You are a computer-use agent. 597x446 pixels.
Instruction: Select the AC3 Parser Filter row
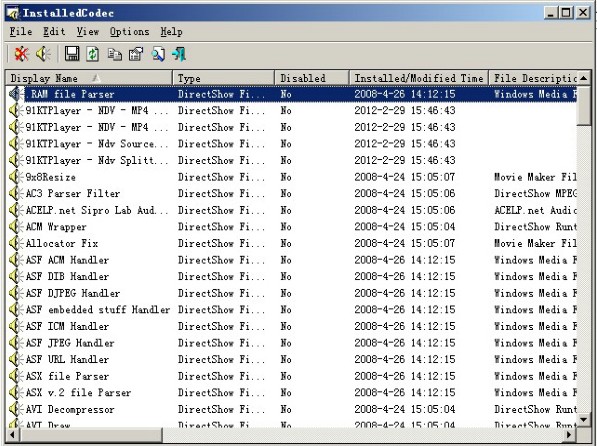[x=292, y=193]
